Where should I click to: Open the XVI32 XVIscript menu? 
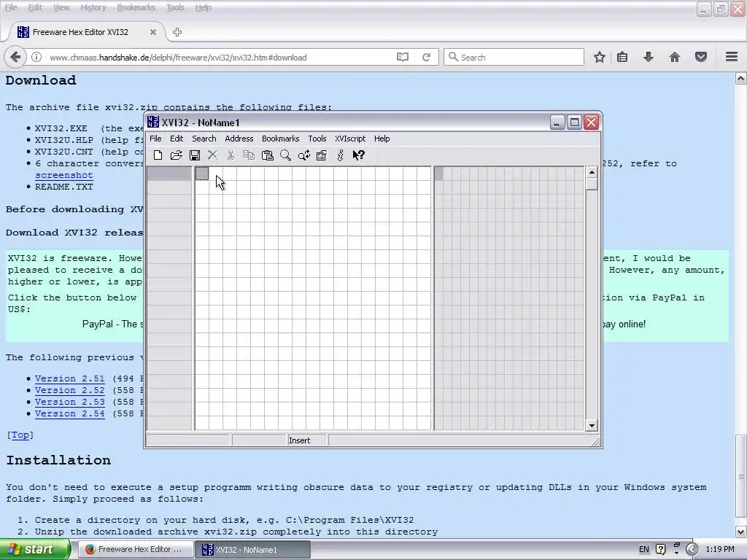click(350, 139)
